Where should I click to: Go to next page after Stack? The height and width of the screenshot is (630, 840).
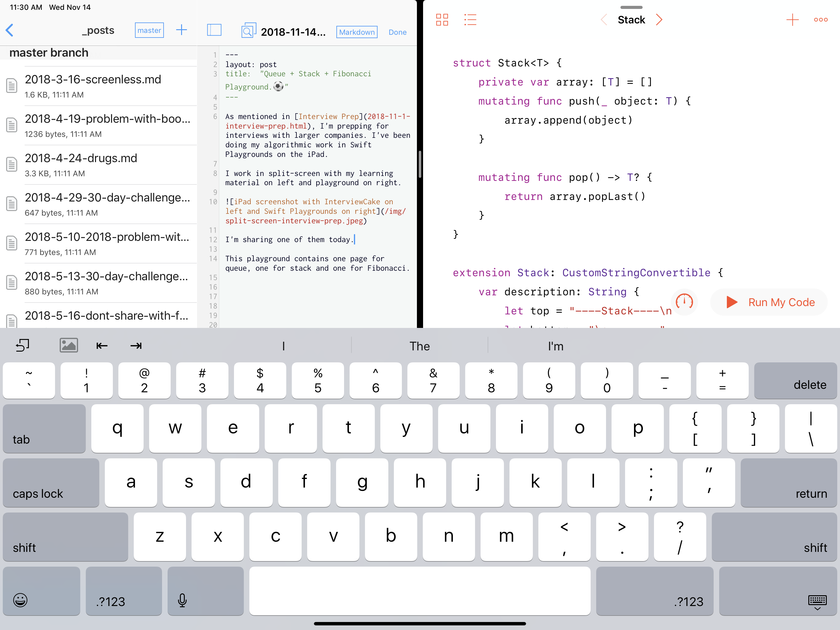tap(659, 20)
